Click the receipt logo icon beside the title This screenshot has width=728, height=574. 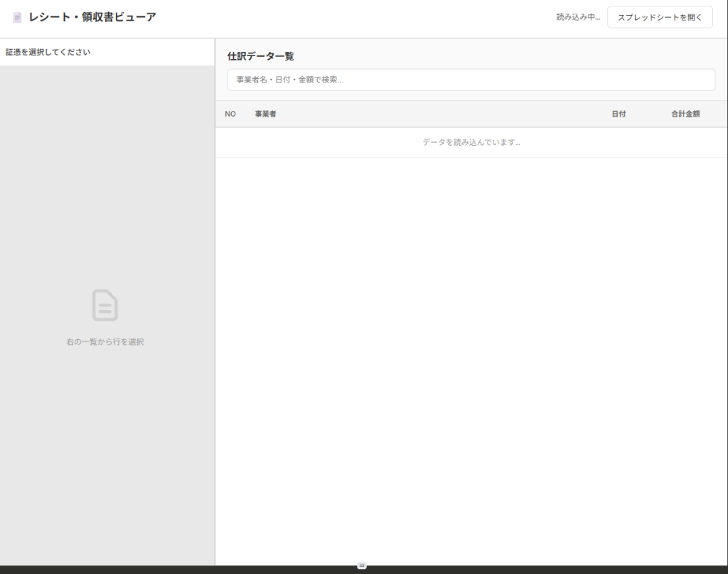coord(18,17)
